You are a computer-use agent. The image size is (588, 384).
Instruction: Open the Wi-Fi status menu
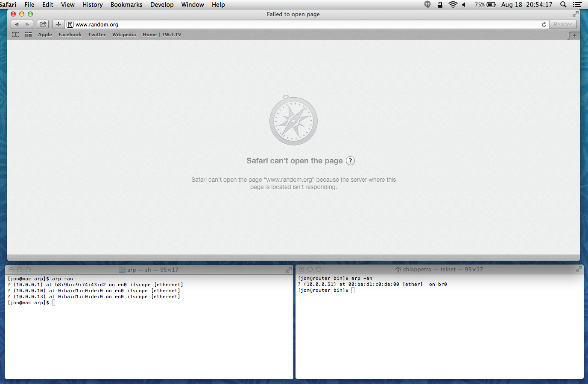[453, 5]
